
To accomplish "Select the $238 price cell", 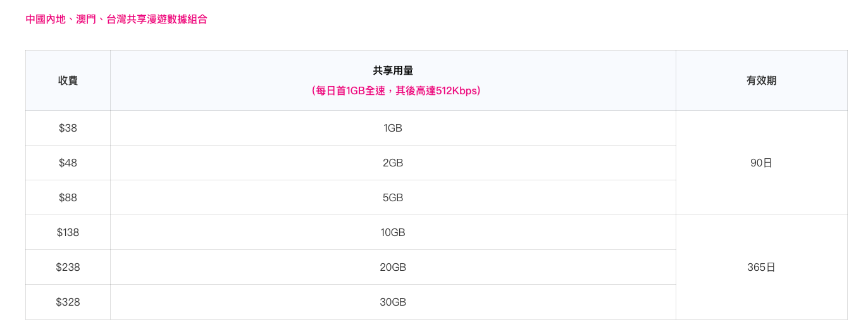I will pos(68,267).
